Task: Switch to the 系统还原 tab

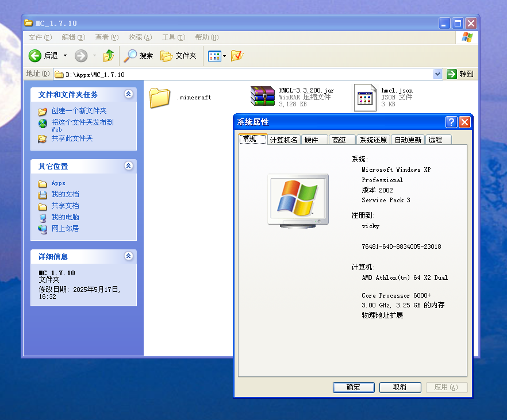Action: click(374, 140)
